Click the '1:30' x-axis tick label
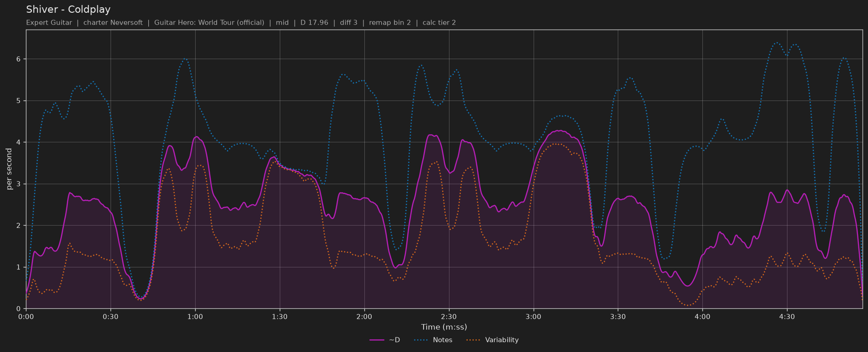Screen dimensions: 868x352 [280, 317]
